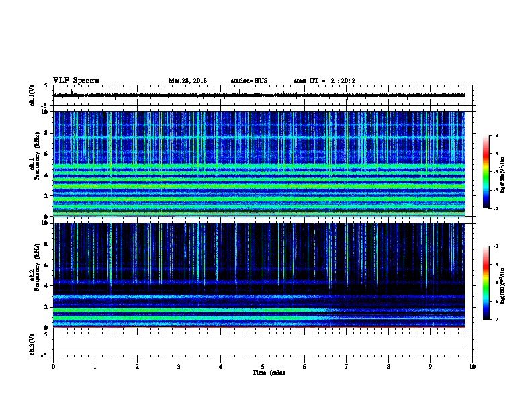This screenshot has height=411, width=532.
Task: Click the "station=HUS" header label
Action: (249, 81)
